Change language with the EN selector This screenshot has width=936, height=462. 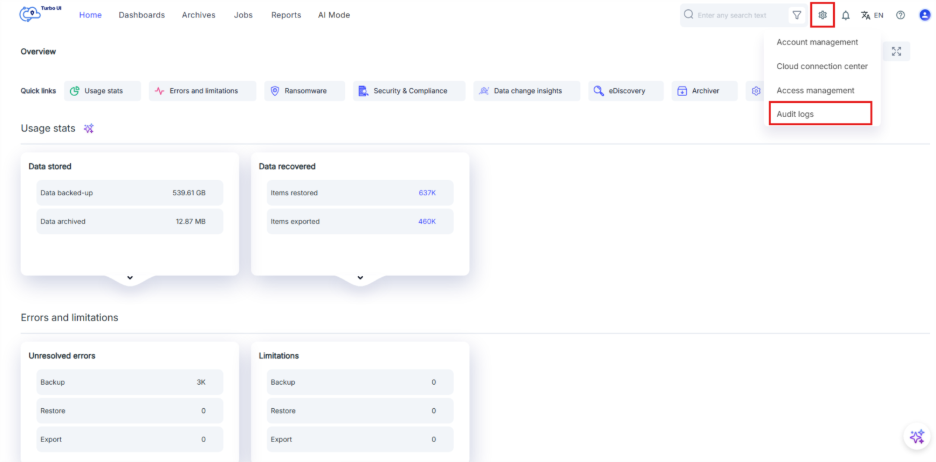click(872, 15)
